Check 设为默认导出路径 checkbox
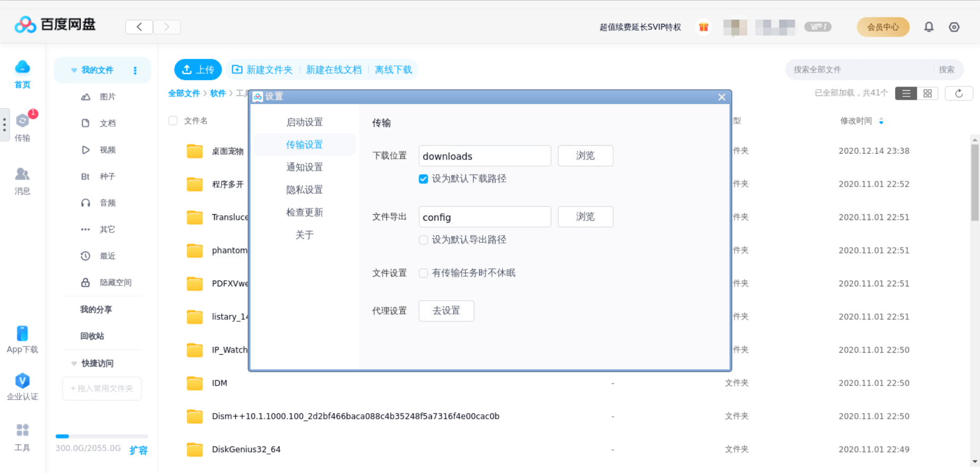980x473 pixels. pyautogui.click(x=423, y=240)
